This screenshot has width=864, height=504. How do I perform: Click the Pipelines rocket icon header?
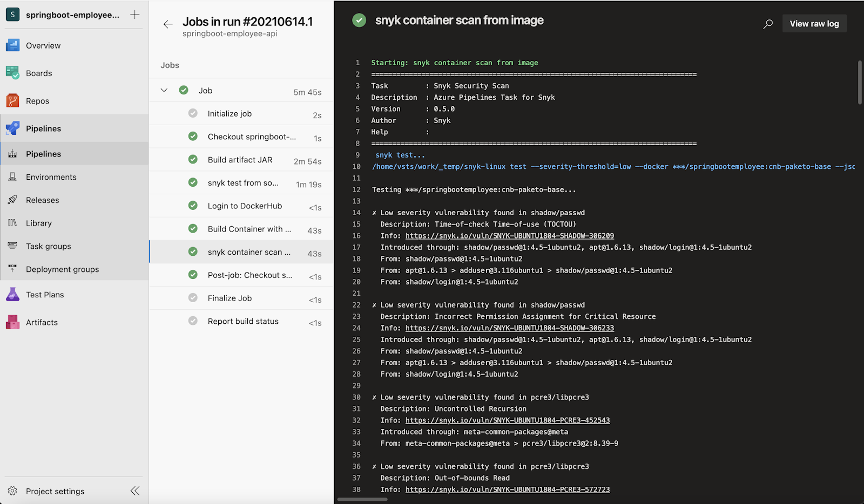[x=12, y=128]
